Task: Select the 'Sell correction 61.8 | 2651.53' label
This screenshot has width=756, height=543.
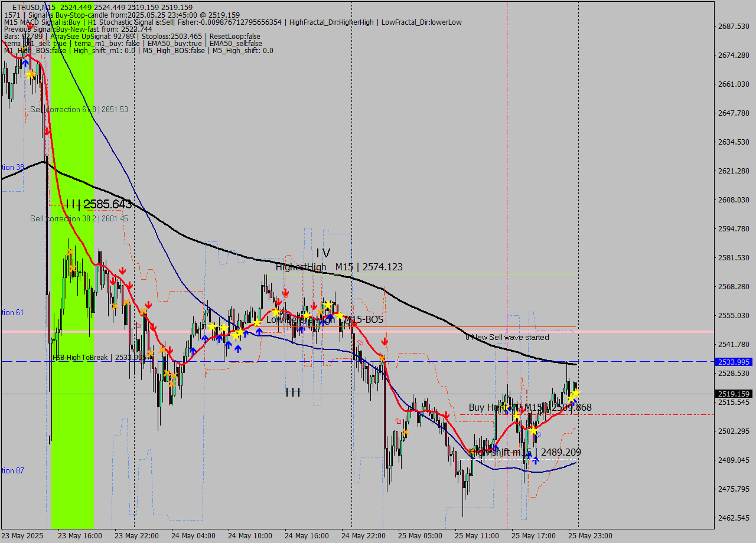Action: [x=79, y=110]
